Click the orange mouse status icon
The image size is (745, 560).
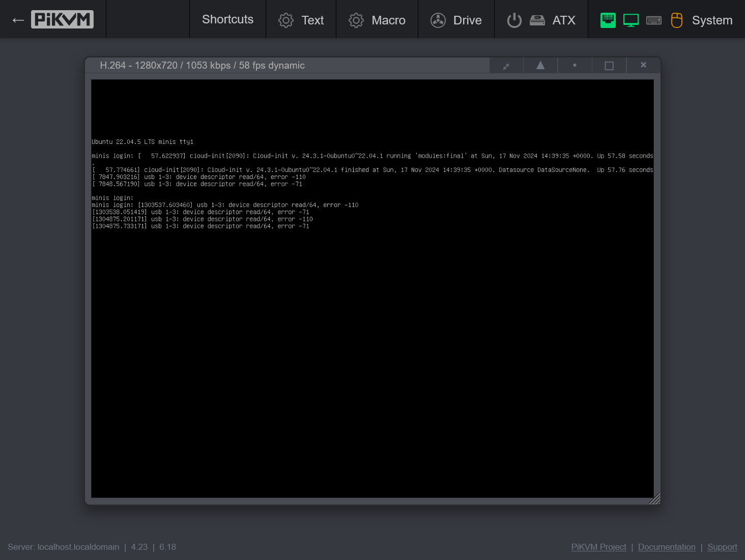[676, 20]
